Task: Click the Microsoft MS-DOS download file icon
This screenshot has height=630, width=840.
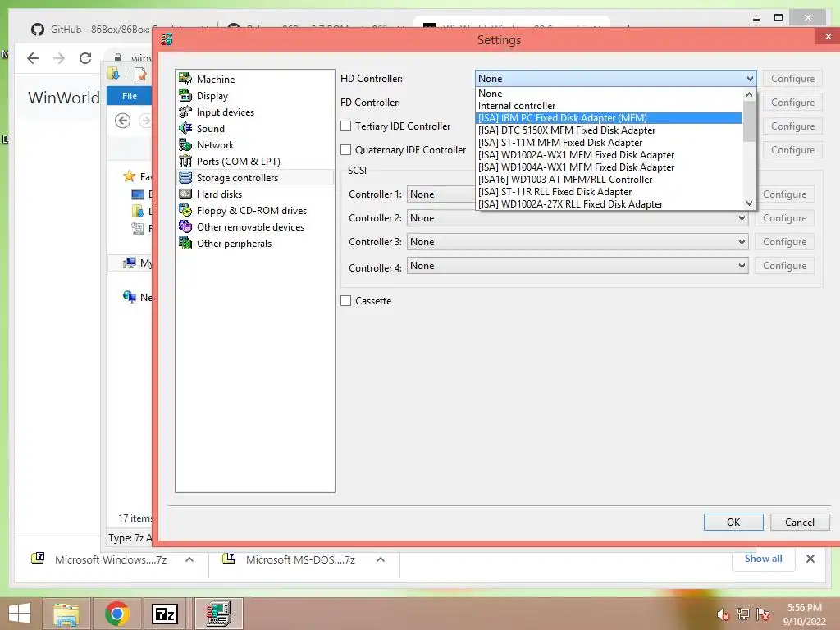Action: coord(229,559)
